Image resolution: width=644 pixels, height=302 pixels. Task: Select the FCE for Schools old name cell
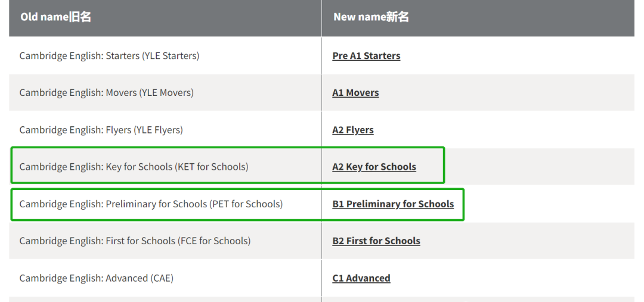(x=165, y=241)
